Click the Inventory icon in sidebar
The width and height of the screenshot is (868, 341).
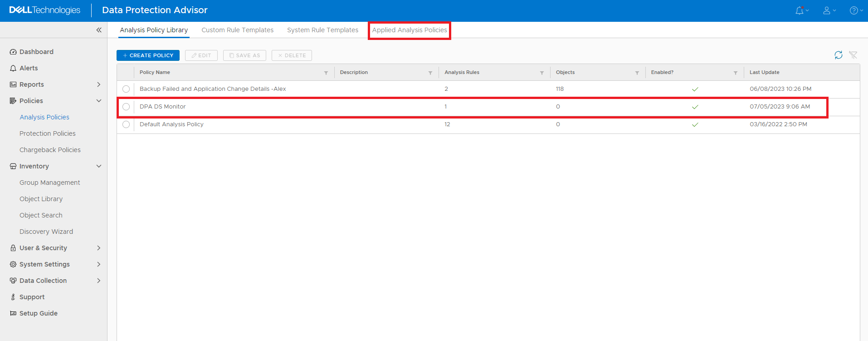(13, 166)
